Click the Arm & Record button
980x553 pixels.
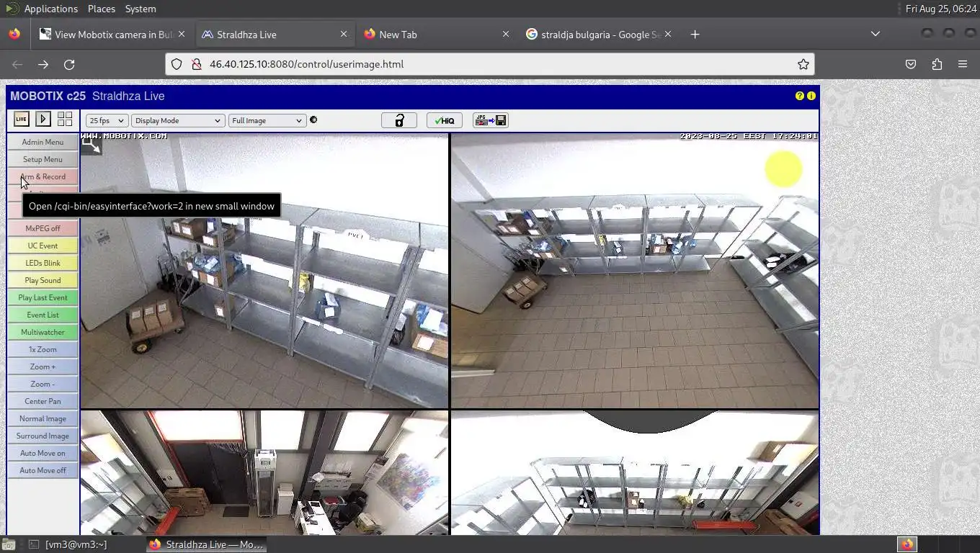[43, 176]
